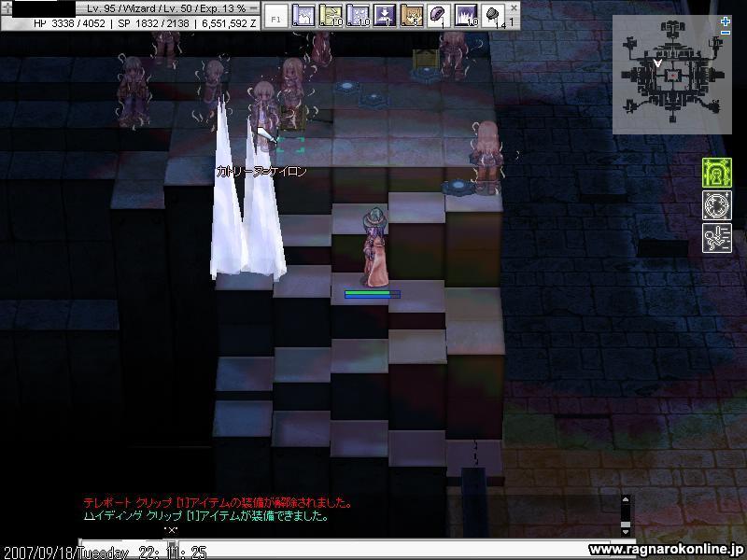Minimize the basic info status window
Viewport: 747px width, 560px height.
click(254, 8)
